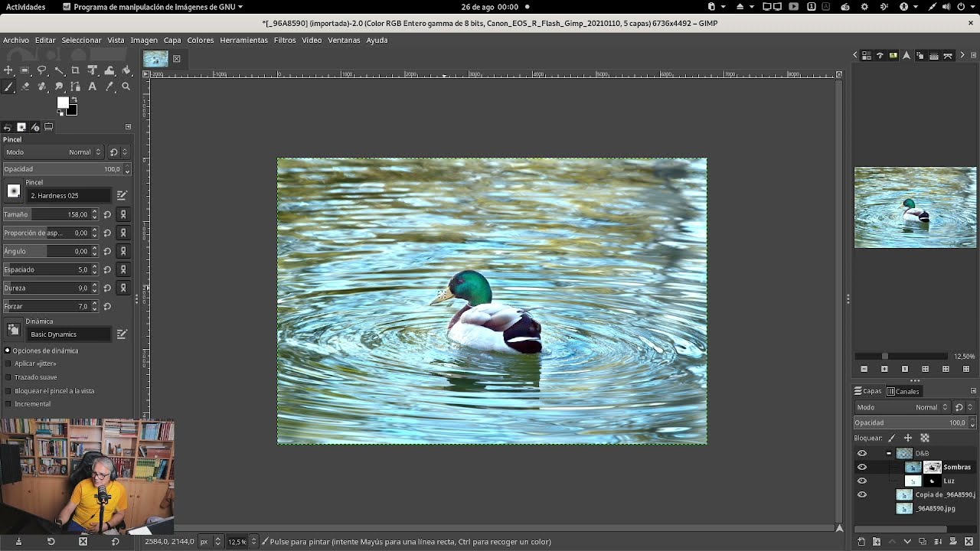
Task: Select the Move tool
Action: pos(8,70)
